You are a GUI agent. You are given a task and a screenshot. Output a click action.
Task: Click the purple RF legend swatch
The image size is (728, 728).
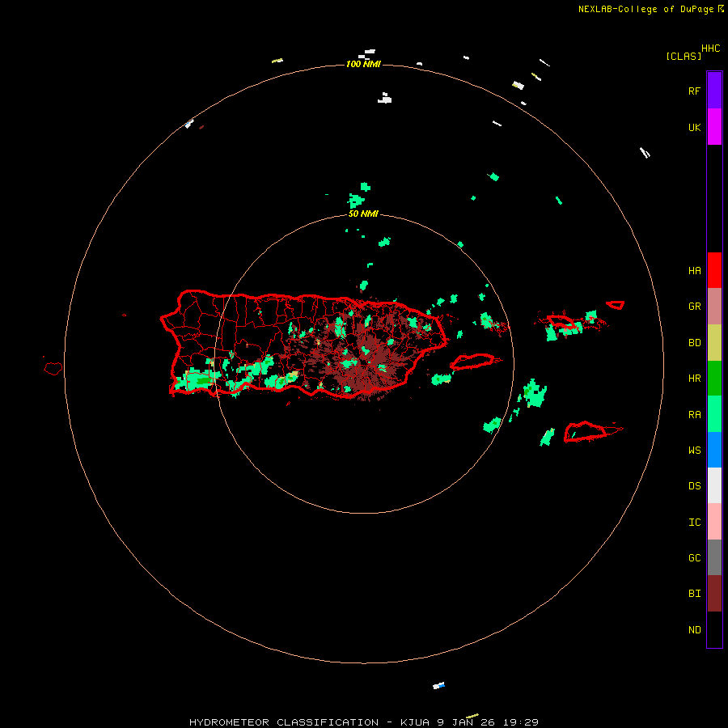[x=714, y=90]
